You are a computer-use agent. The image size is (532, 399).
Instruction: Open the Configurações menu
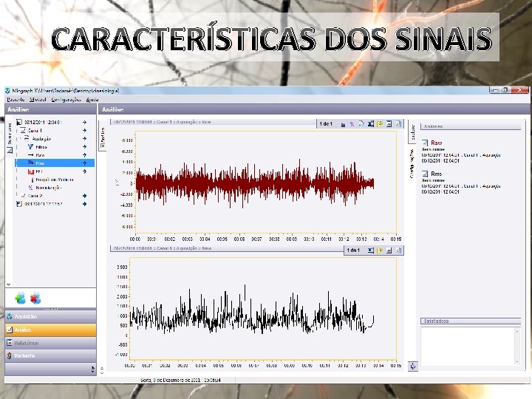click(66, 100)
